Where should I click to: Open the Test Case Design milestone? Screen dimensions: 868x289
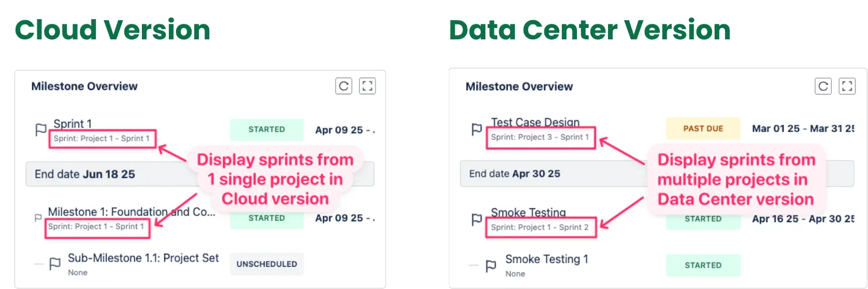[535, 122]
